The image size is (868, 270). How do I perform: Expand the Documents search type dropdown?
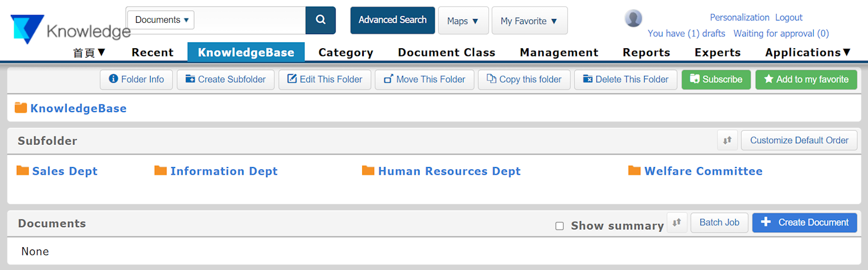[x=161, y=20]
